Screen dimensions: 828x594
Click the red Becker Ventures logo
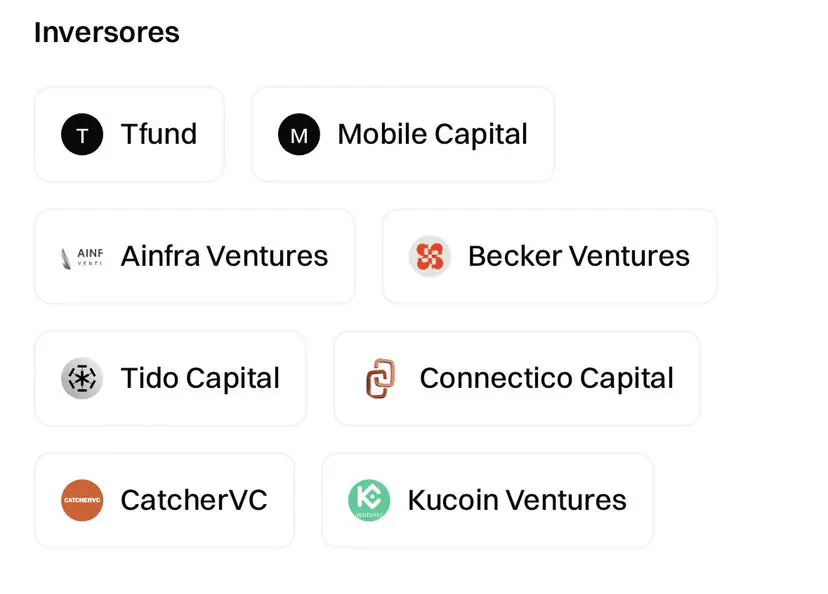point(430,256)
